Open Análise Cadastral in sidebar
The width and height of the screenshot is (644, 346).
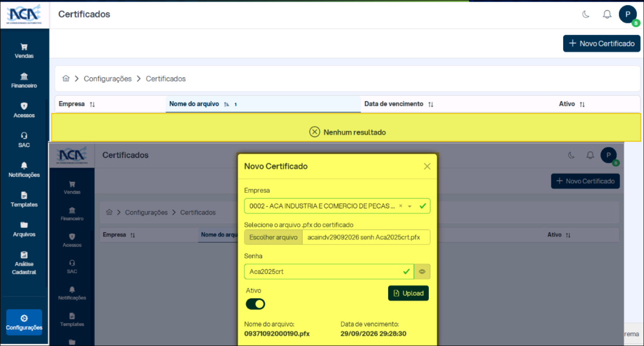(24, 263)
